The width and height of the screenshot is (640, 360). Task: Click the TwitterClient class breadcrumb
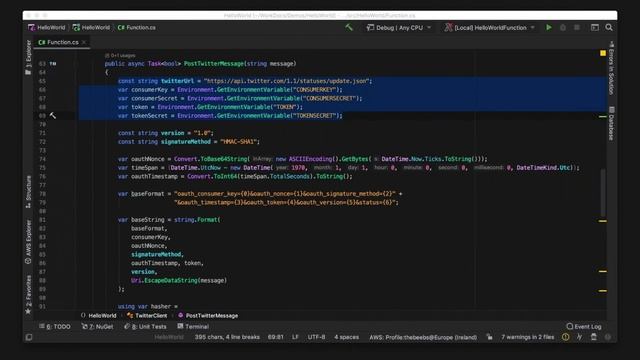147,316
